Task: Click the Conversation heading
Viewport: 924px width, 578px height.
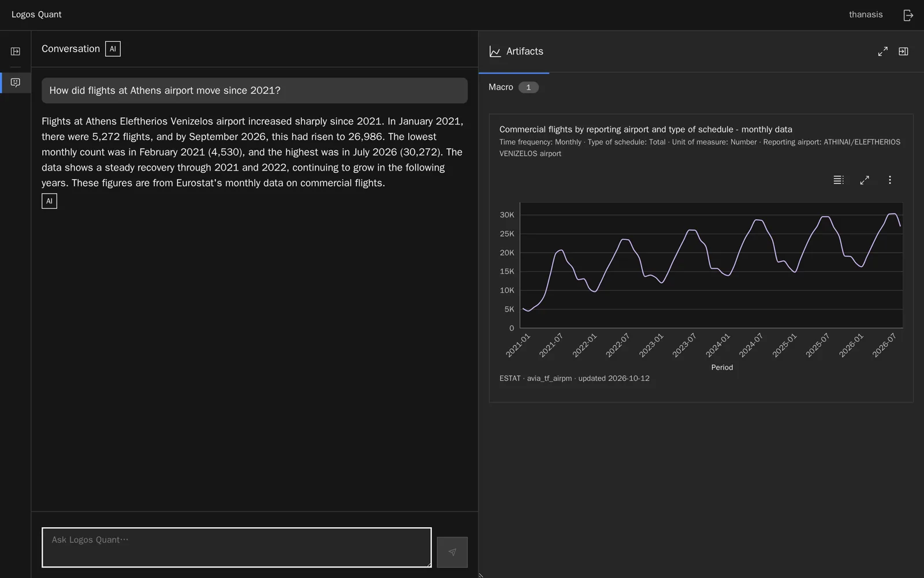Action: point(70,49)
